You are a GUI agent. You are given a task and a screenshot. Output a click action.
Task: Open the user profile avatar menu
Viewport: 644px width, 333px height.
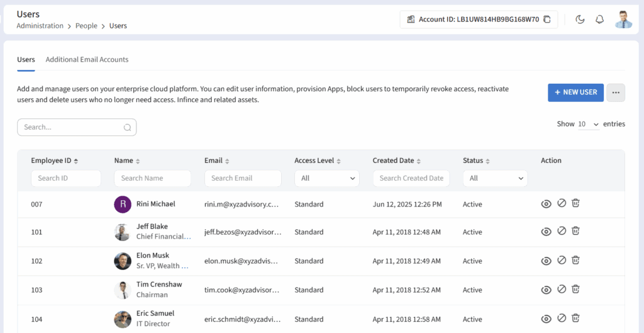(x=623, y=20)
